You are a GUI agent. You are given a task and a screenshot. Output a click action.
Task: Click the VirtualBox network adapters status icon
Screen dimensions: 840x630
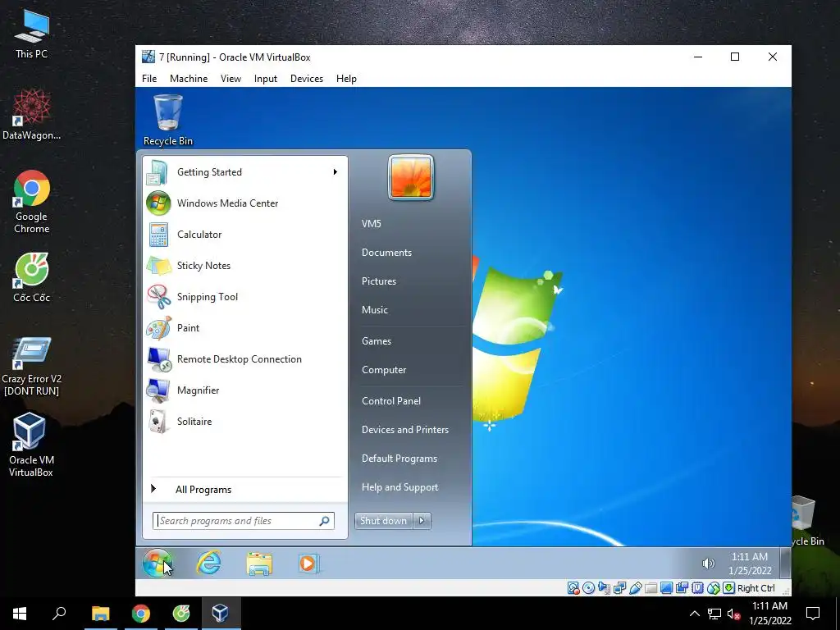620,588
